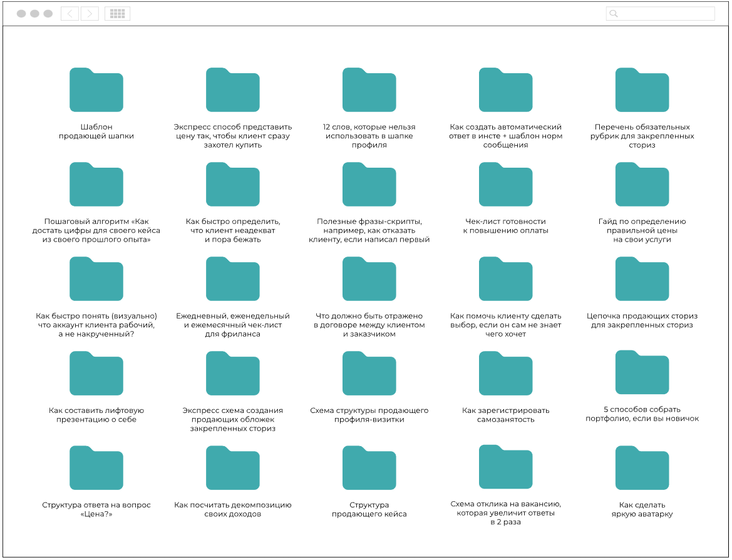Click the forward navigation arrow
This screenshot has height=560, width=732.
[x=90, y=14]
